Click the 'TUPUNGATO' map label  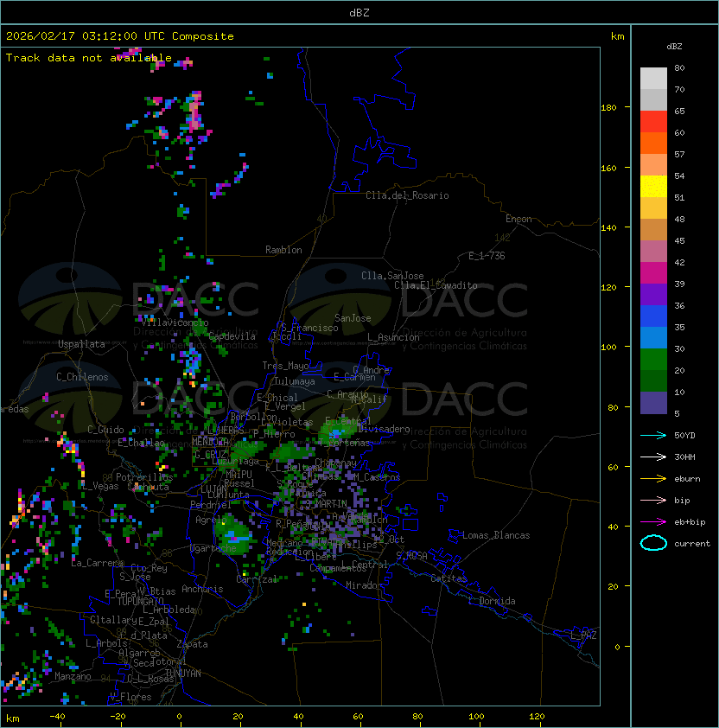[140, 602]
